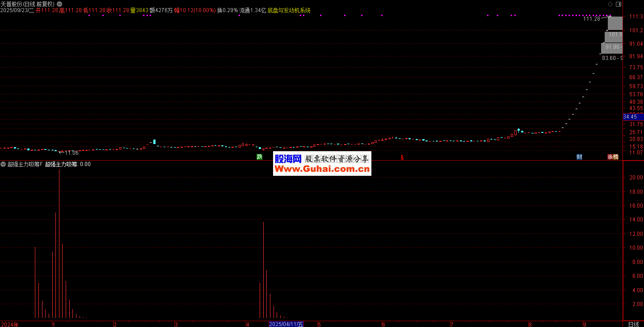
Task: Click the blue 财 event marker
Action: [x=579, y=157]
